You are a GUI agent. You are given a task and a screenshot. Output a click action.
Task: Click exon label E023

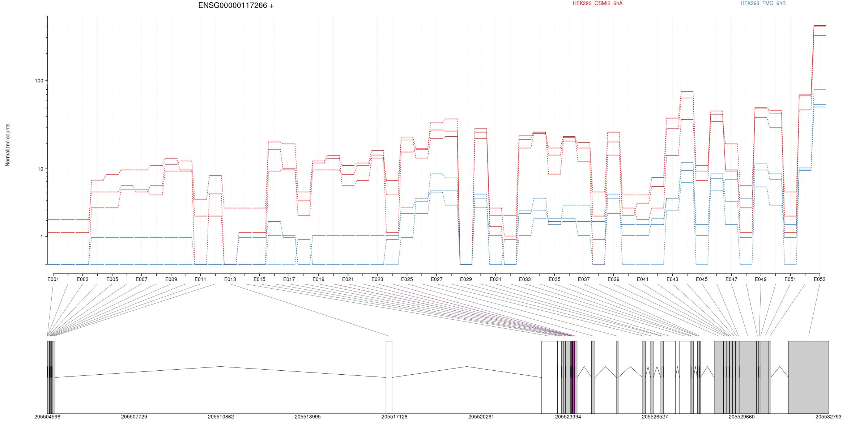[x=377, y=280]
